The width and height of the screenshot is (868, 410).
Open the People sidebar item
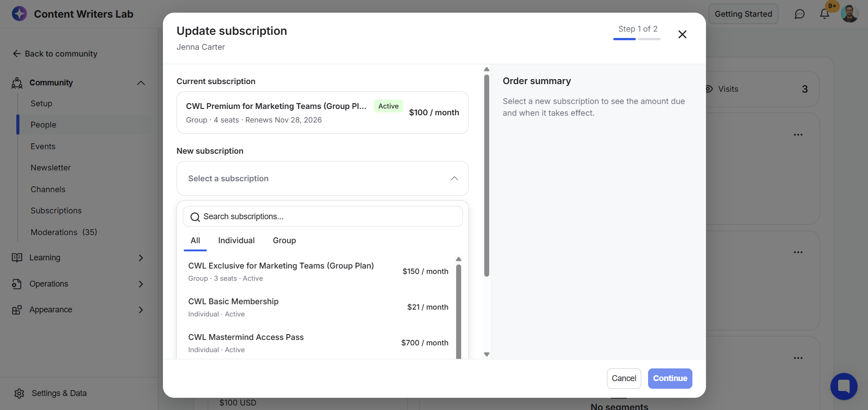[84, 125]
